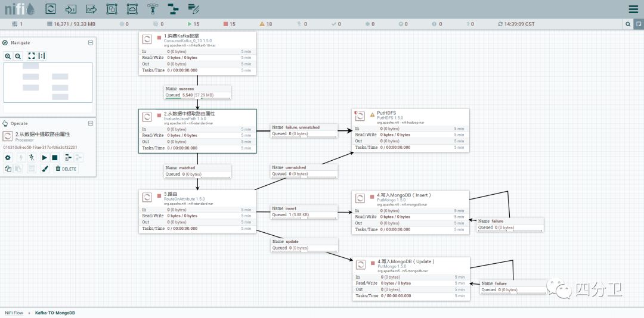This screenshot has height=318, width=644.
Task: Click the zoom in magnifier in Navigate
Action: tap(8, 55)
